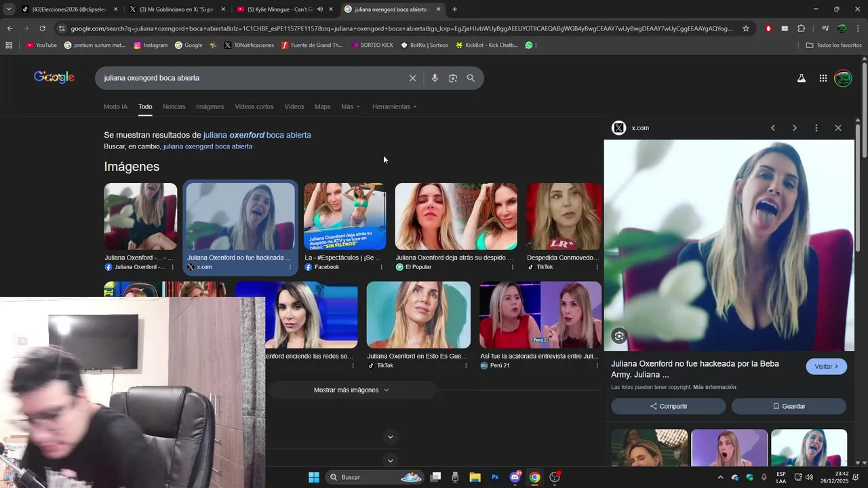Bookmark this page with the star

[x=746, y=28]
